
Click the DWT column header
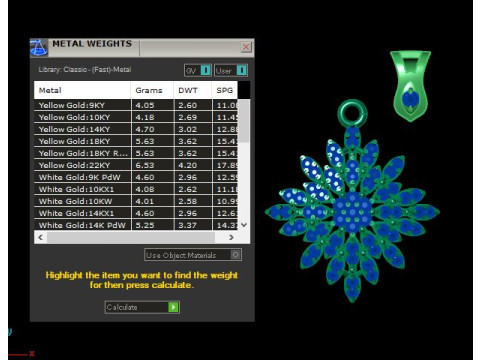click(x=192, y=90)
